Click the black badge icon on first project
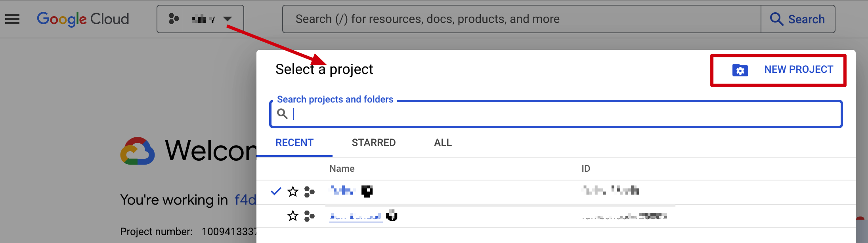The image size is (868, 243). (367, 191)
